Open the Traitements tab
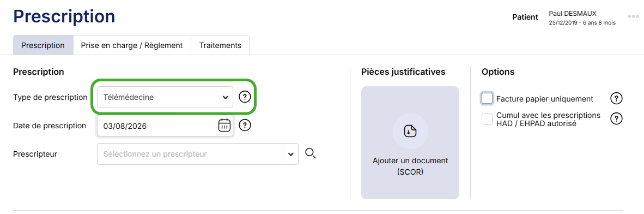The image size is (644, 214). [x=220, y=45]
